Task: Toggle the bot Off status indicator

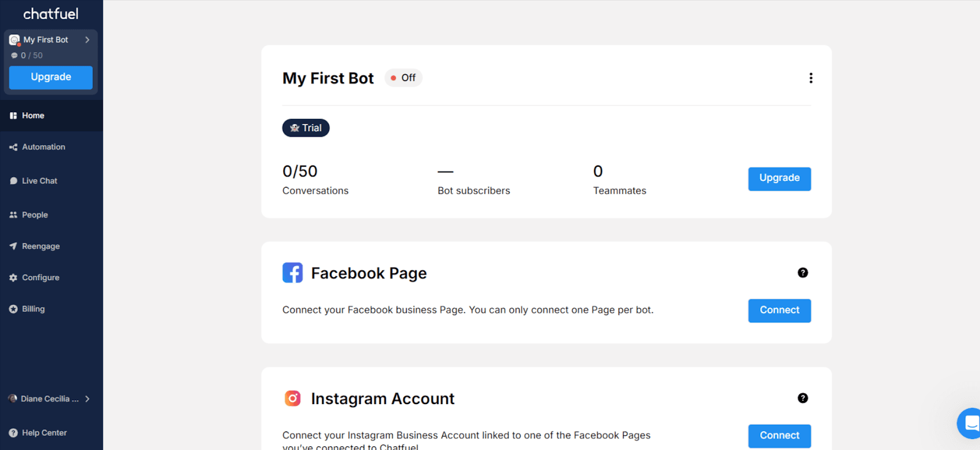Action: tap(403, 78)
